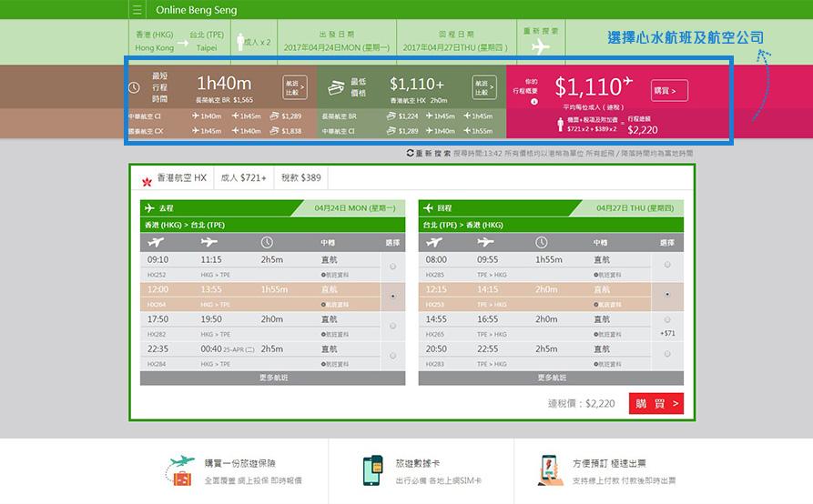Select outbound flight HX264 at 12:00
This screenshot has width=813, height=504.
tap(392, 297)
